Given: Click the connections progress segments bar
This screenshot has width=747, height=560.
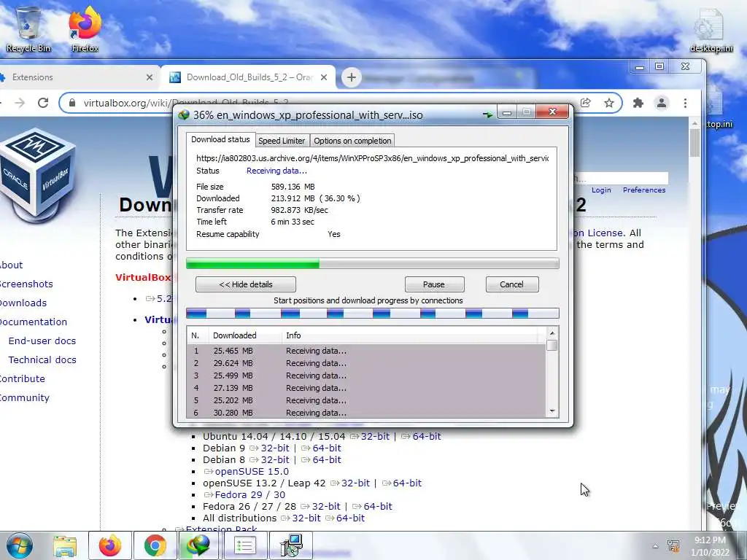Looking at the screenshot, I should tap(372, 313).
